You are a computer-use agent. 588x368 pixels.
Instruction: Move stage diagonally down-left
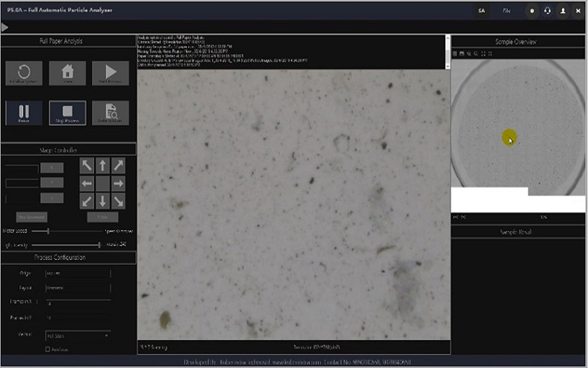pyautogui.click(x=87, y=201)
